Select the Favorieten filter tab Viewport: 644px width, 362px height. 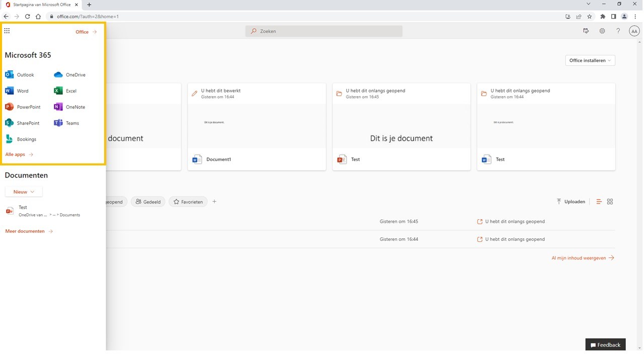(188, 202)
